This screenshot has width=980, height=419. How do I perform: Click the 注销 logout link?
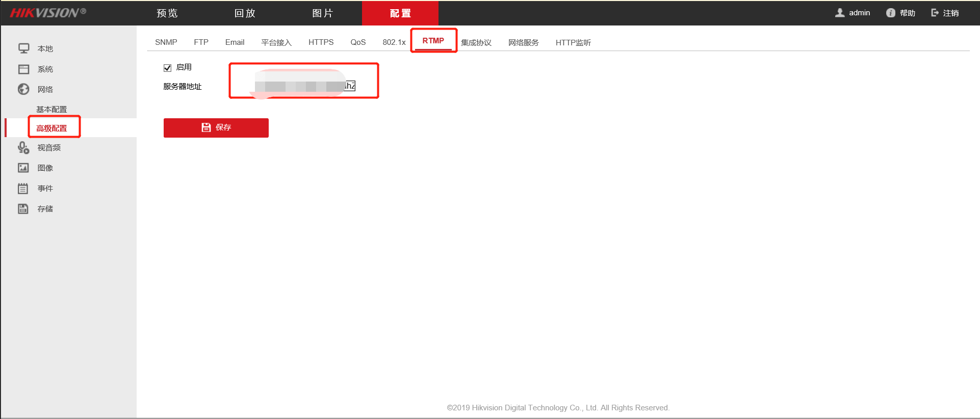[x=951, y=13]
